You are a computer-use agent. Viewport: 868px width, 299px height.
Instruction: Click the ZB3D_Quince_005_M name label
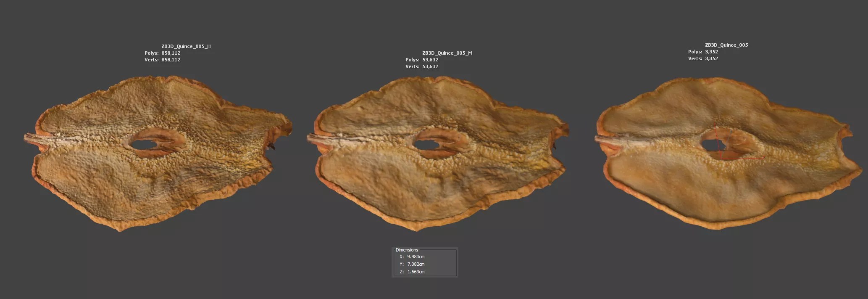point(447,53)
